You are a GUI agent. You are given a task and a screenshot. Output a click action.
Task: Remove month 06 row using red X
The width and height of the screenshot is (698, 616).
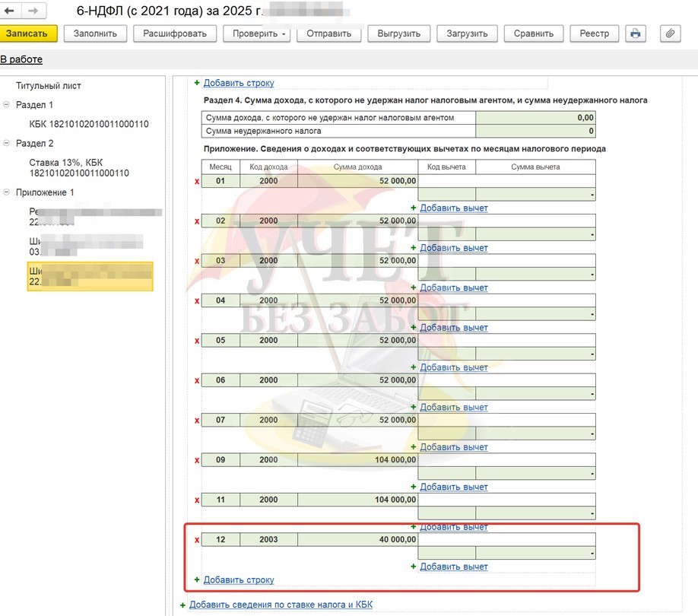tap(197, 380)
